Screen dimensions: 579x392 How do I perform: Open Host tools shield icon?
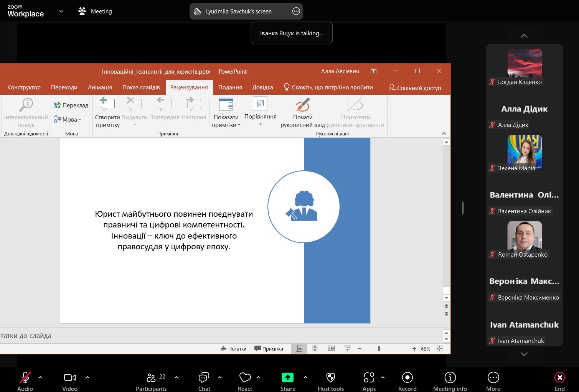330,378
